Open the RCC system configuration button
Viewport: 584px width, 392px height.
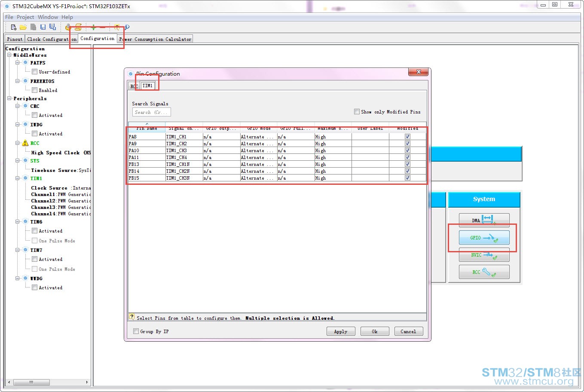[484, 272]
